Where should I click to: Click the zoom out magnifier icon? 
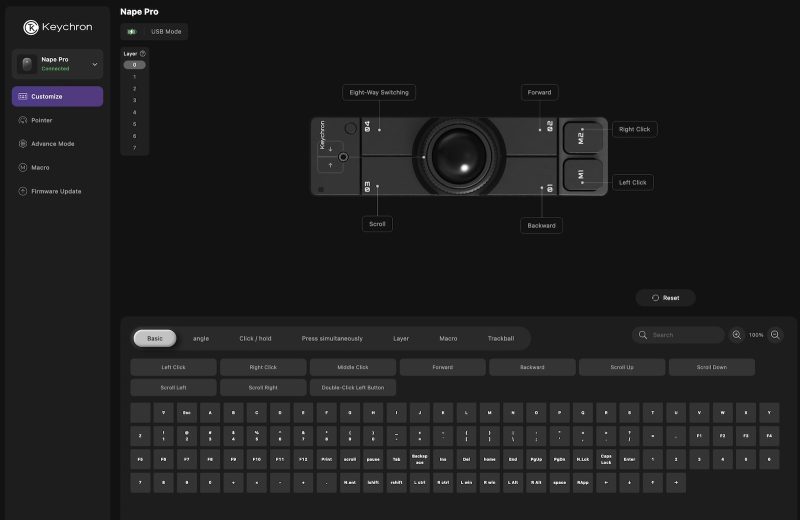pyautogui.click(x=775, y=335)
